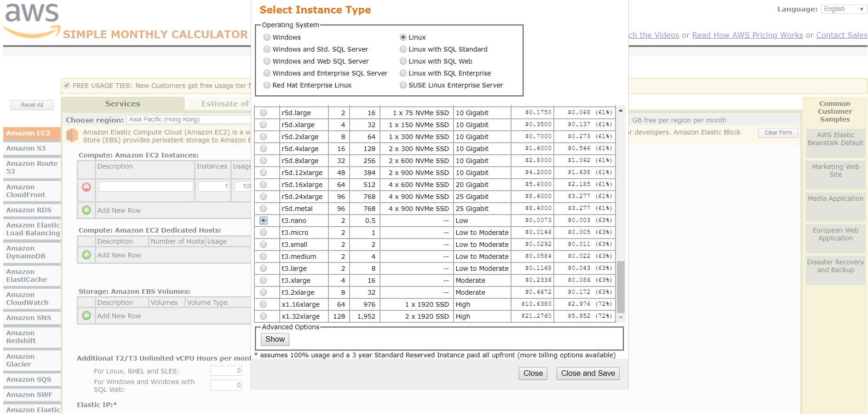
Task: Open Read How AWS Pricing Works link
Action: click(747, 35)
